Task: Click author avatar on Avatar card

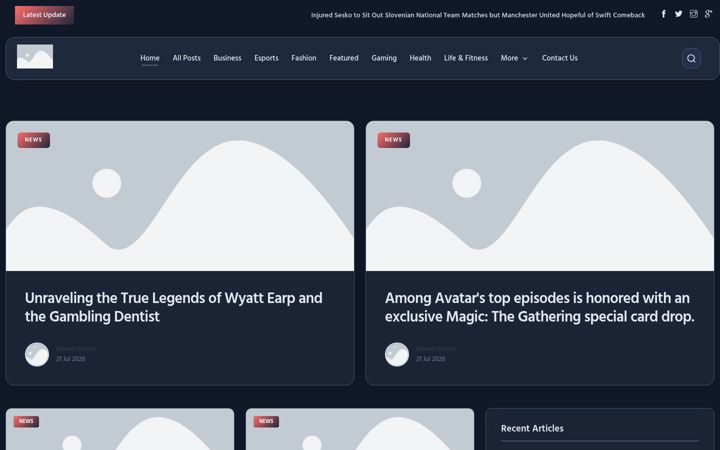Action: click(x=397, y=354)
